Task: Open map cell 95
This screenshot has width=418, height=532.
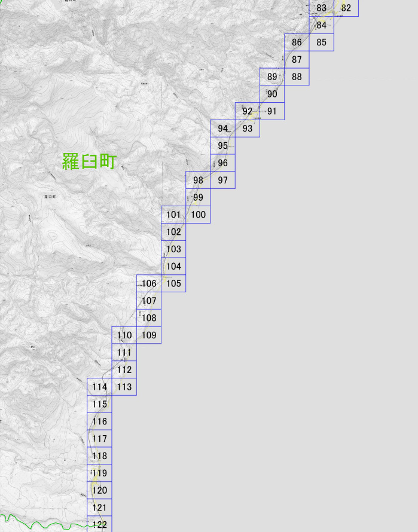Action: pyautogui.click(x=222, y=146)
